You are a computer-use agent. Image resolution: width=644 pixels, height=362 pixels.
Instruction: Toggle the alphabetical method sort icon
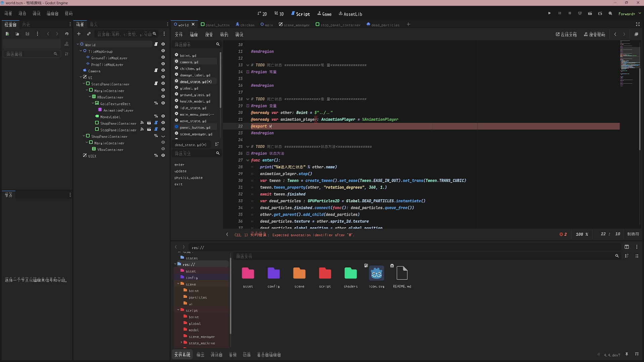tap(217, 145)
